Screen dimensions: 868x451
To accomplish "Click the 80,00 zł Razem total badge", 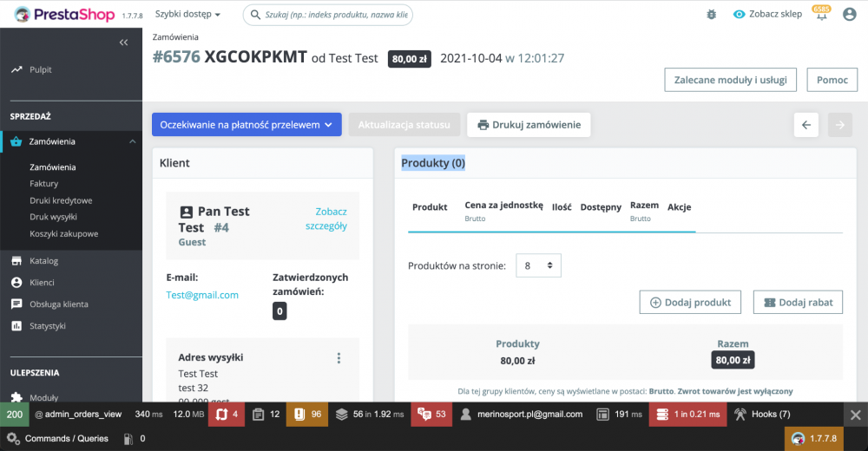I will (x=733, y=360).
